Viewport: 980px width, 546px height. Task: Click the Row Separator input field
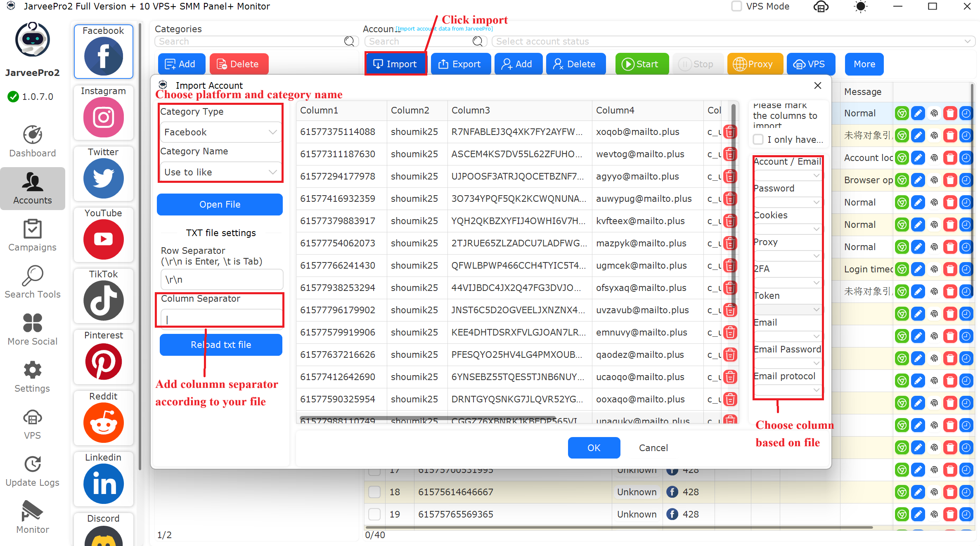pos(222,279)
